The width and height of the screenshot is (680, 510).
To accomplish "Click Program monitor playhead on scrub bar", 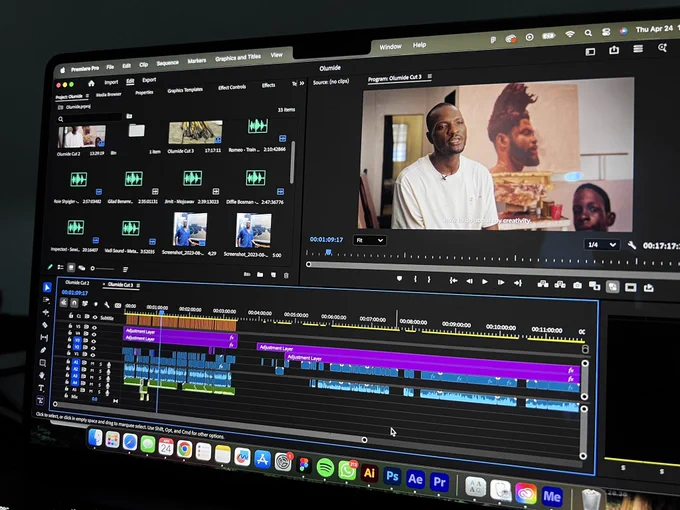I will coord(328,252).
